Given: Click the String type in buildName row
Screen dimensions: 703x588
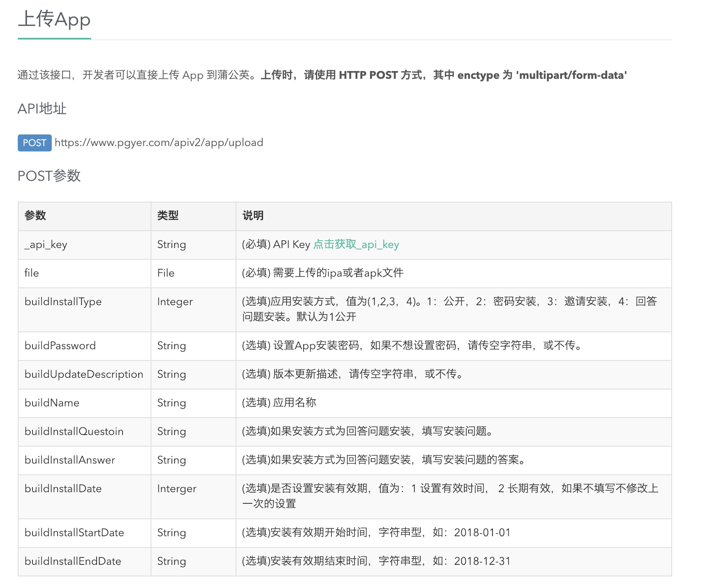Looking at the screenshot, I should click(194, 403).
